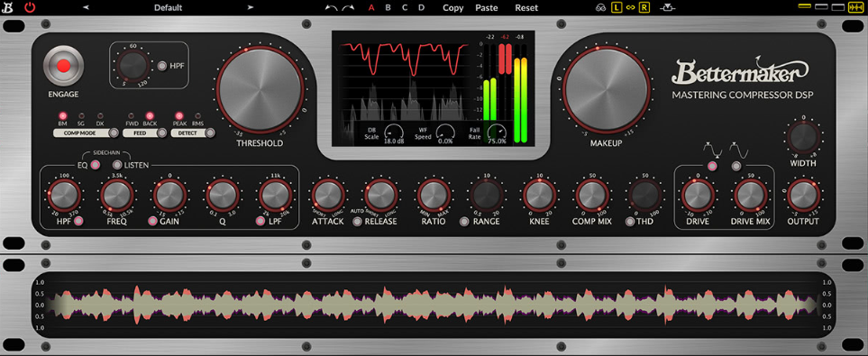Click the RATIO knob

point(434,195)
